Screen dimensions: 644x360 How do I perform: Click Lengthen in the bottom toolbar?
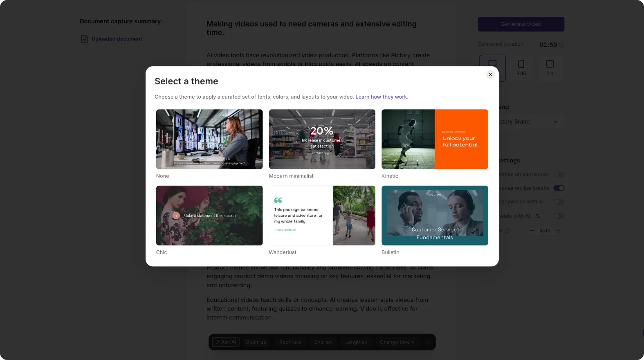356,342
